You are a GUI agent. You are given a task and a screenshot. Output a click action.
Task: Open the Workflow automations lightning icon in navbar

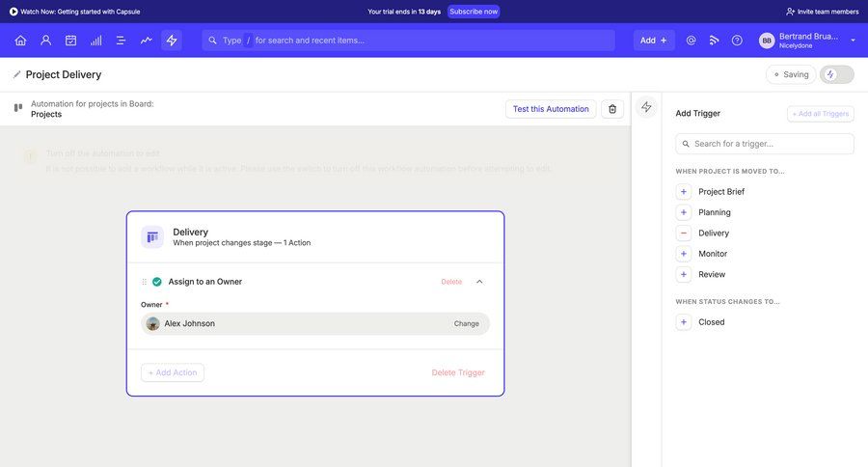pos(172,41)
